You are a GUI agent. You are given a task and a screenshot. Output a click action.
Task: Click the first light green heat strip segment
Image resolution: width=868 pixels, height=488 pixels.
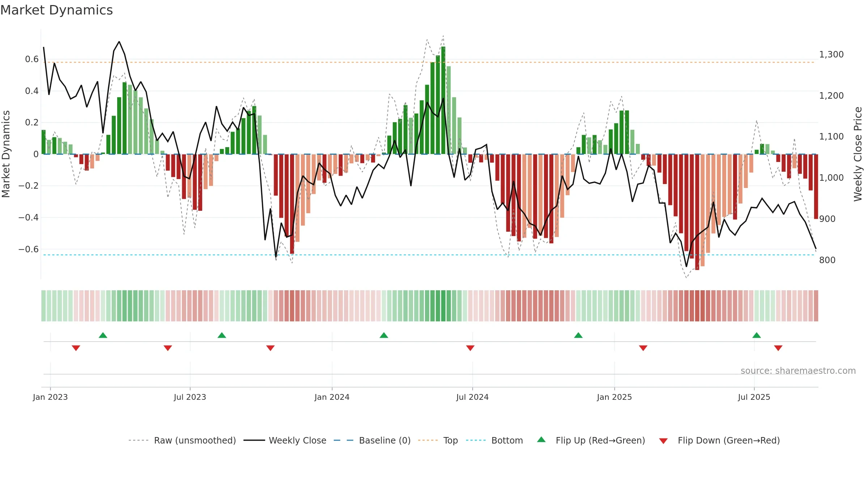pos(43,306)
